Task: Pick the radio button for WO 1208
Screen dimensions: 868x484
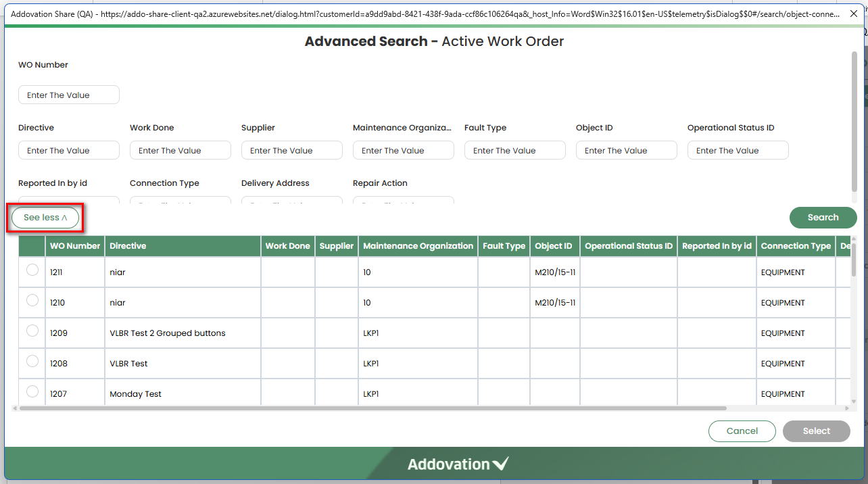Action: click(x=32, y=361)
